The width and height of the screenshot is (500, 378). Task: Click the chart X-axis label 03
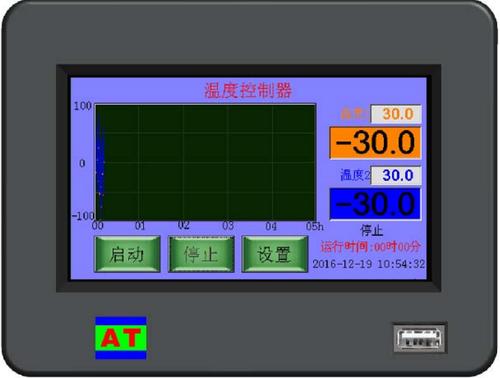tap(228, 226)
